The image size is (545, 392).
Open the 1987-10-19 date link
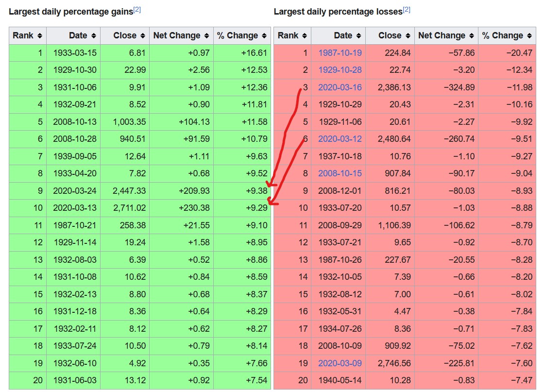pyautogui.click(x=340, y=53)
